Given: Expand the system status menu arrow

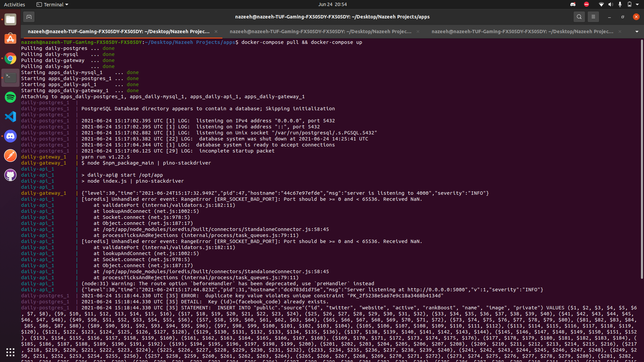Looking at the screenshot, I should pos(637,4).
